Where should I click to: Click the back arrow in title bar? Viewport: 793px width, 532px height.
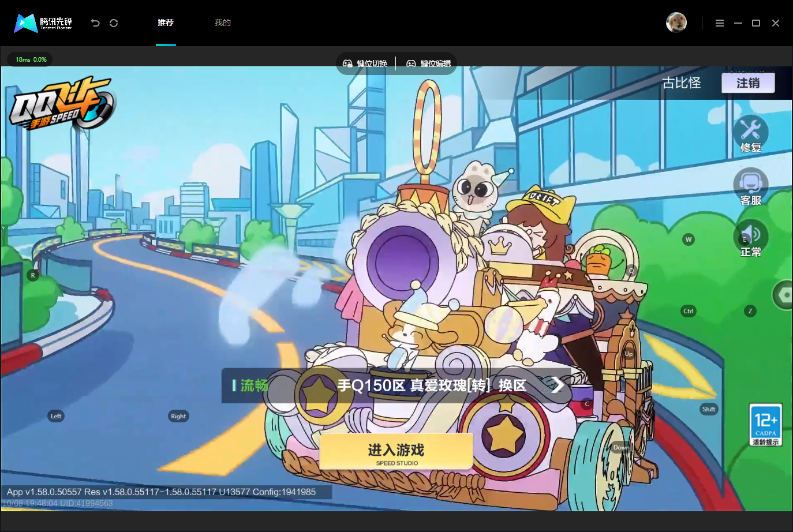pyautogui.click(x=95, y=23)
